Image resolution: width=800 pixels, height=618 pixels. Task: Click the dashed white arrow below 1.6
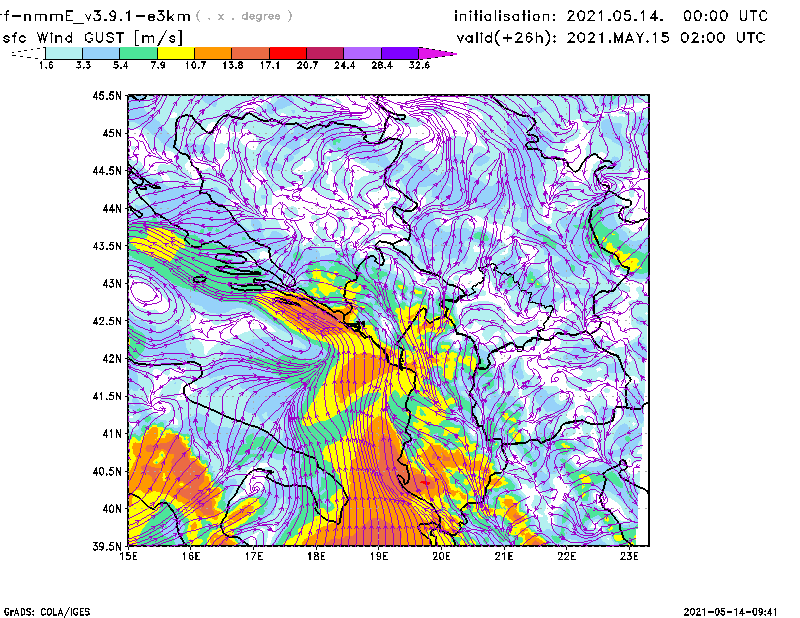click(28, 53)
